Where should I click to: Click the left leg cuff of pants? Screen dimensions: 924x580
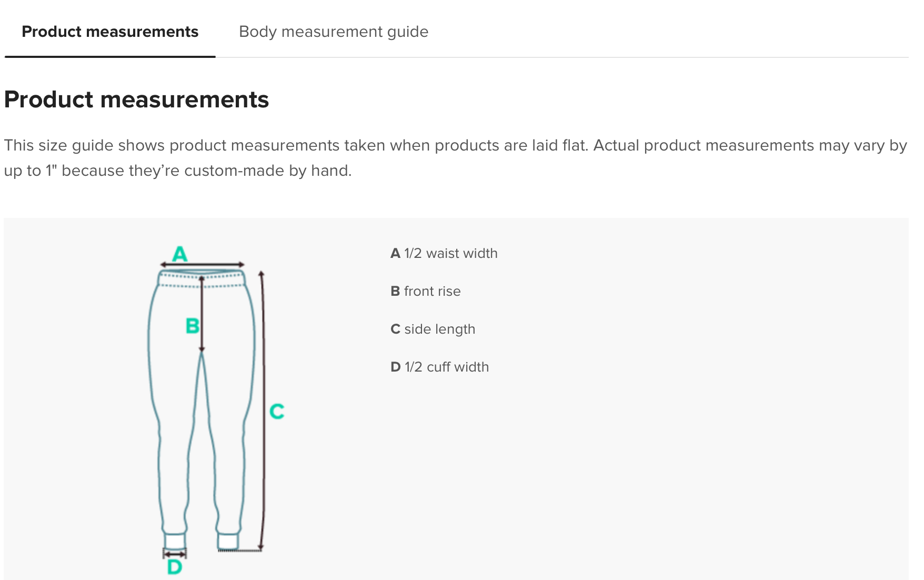tap(175, 541)
